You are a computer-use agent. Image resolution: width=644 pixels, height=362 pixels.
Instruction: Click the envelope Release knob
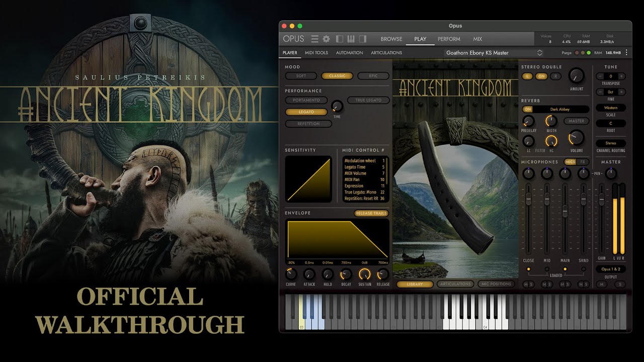(383, 274)
